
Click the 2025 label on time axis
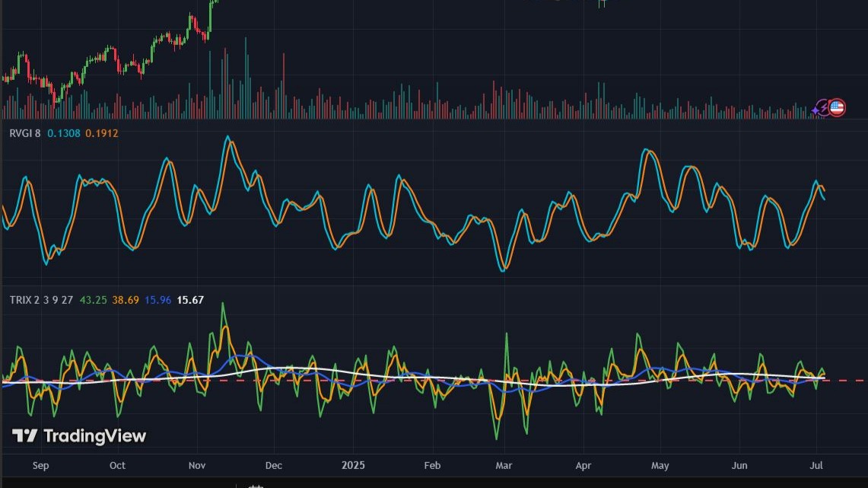pos(353,465)
